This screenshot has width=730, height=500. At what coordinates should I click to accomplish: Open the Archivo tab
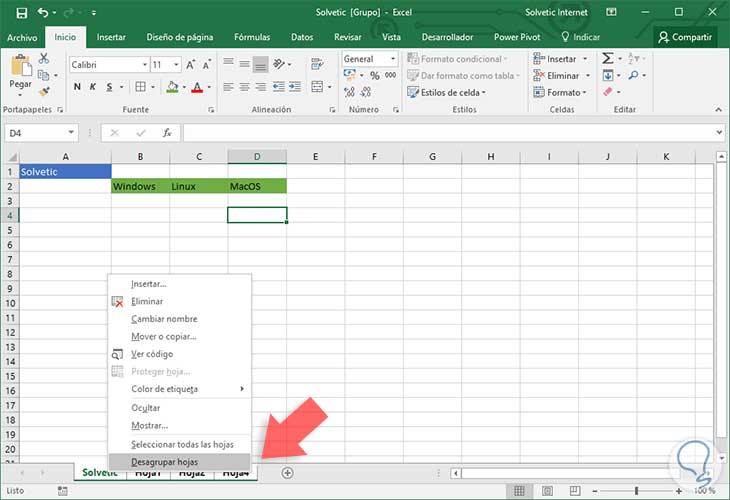pos(22,37)
